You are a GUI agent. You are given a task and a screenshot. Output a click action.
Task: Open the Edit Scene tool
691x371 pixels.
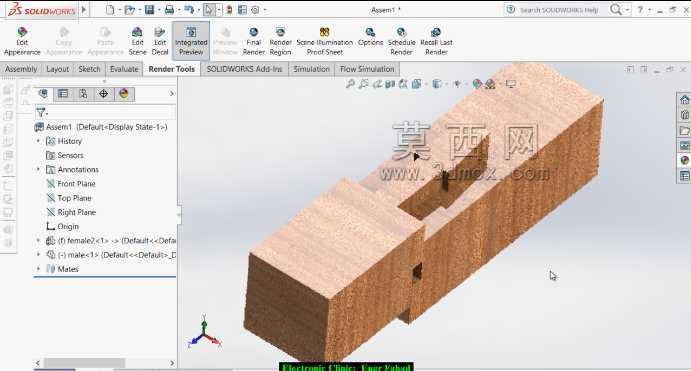tap(137, 41)
